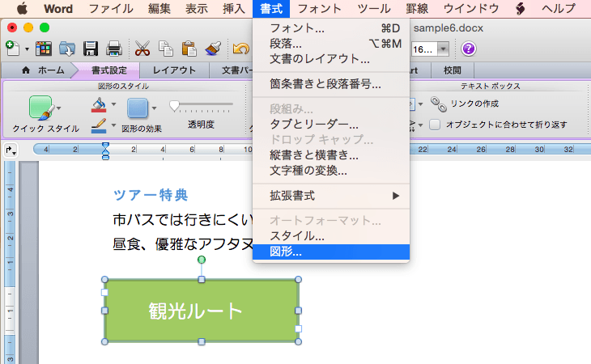Image resolution: width=591 pixels, height=364 pixels.
Task: Choose 文書のレイアウト... menu item
Action: point(331,59)
